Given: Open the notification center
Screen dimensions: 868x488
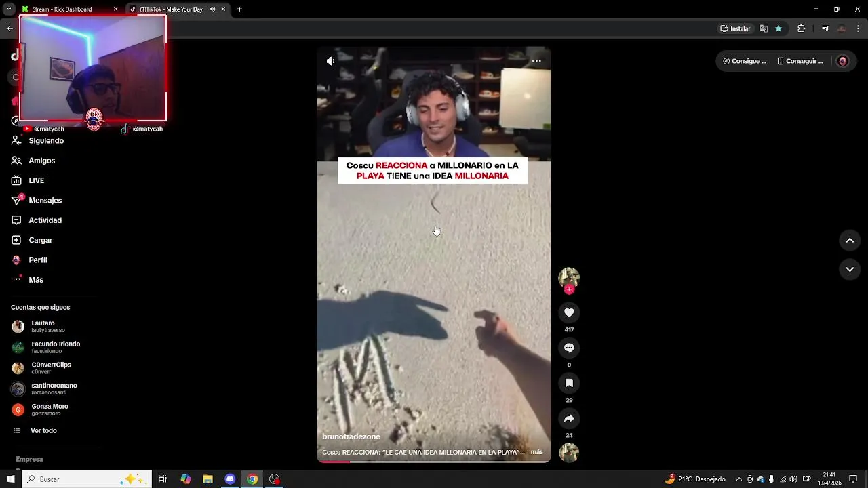Looking at the screenshot, I should tap(854, 479).
